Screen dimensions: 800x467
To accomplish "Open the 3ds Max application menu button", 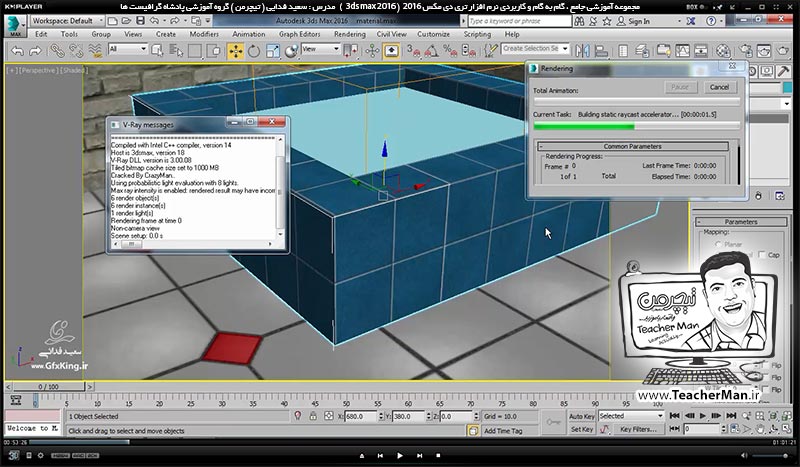I will click(x=15, y=26).
